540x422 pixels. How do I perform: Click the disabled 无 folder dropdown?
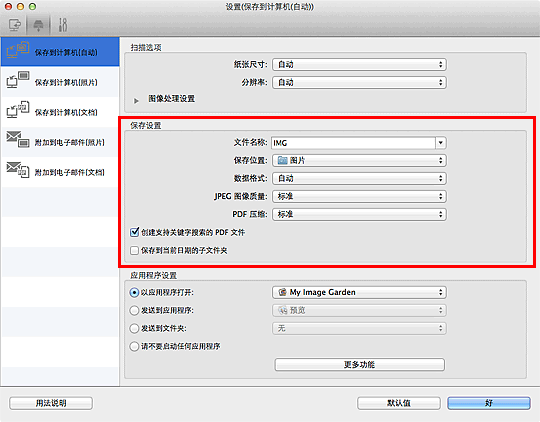click(359, 328)
